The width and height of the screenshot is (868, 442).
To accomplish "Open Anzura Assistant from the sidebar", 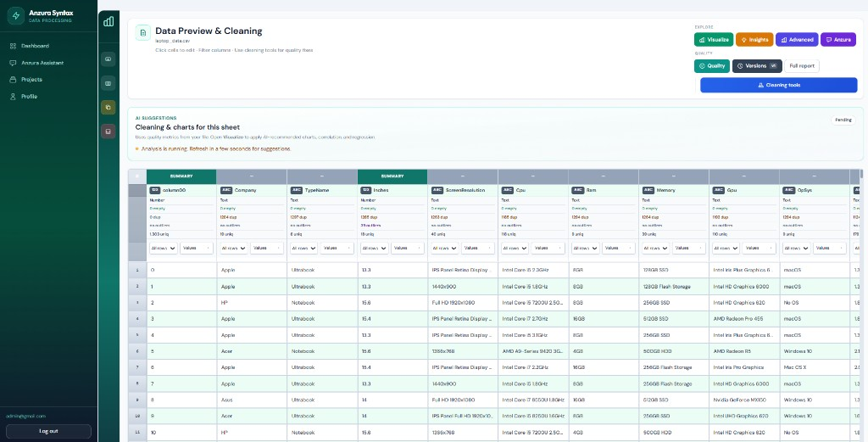I will (x=48, y=63).
